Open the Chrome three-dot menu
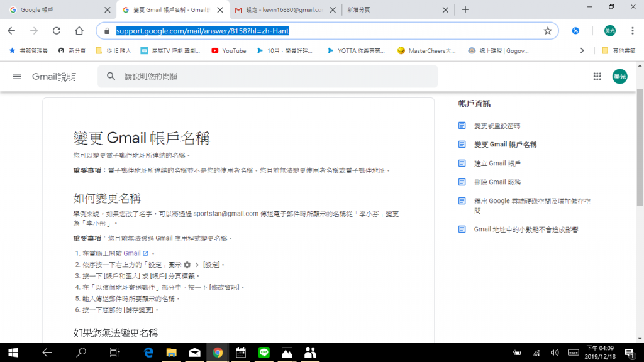Image resolution: width=644 pixels, height=362 pixels. tap(633, 31)
